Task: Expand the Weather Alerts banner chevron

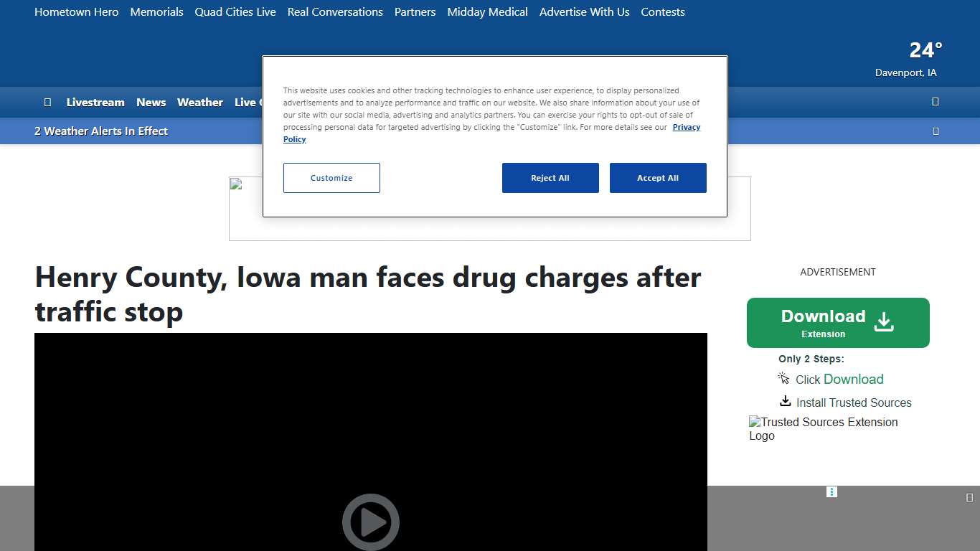Action: coord(936,131)
